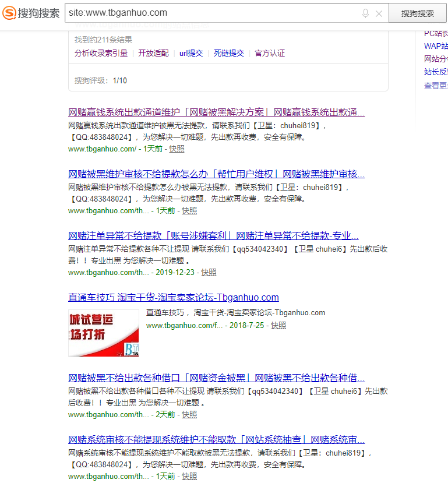The height and width of the screenshot is (483, 448).
Task: Open result title 网赌注单异常不给提款
Action: click(213, 235)
